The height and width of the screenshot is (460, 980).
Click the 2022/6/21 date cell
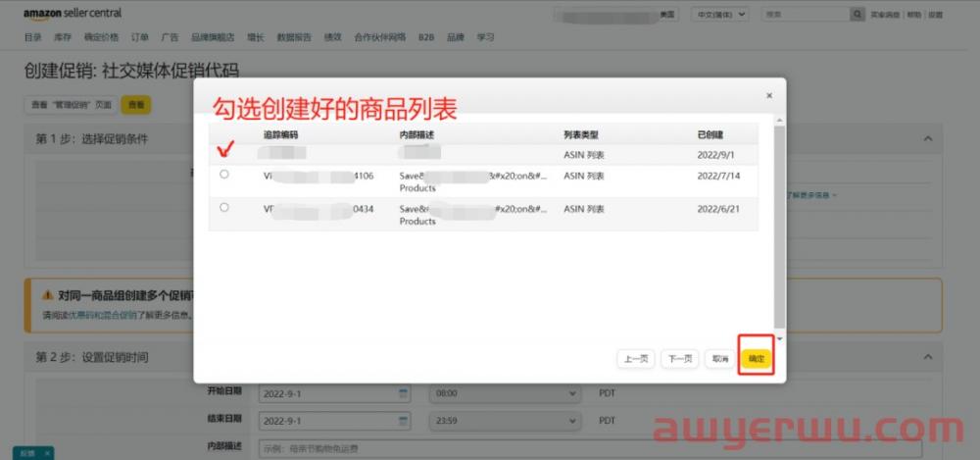[718, 209]
